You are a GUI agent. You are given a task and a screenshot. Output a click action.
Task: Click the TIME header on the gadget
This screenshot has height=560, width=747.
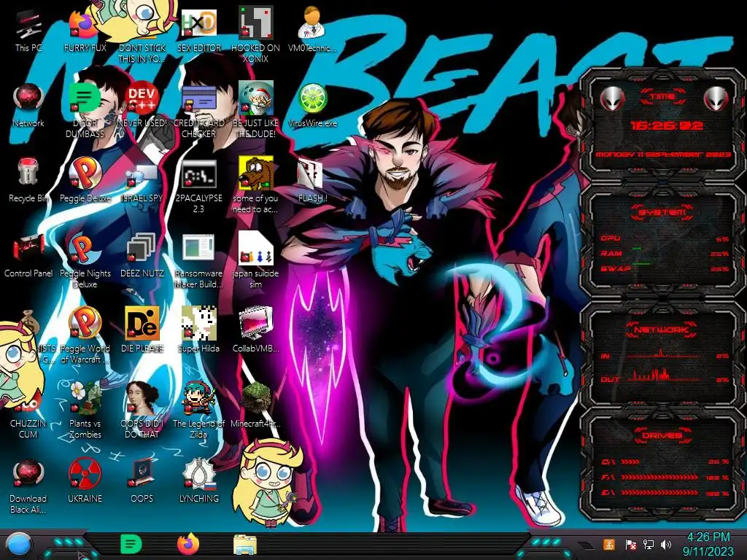coord(662,97)
